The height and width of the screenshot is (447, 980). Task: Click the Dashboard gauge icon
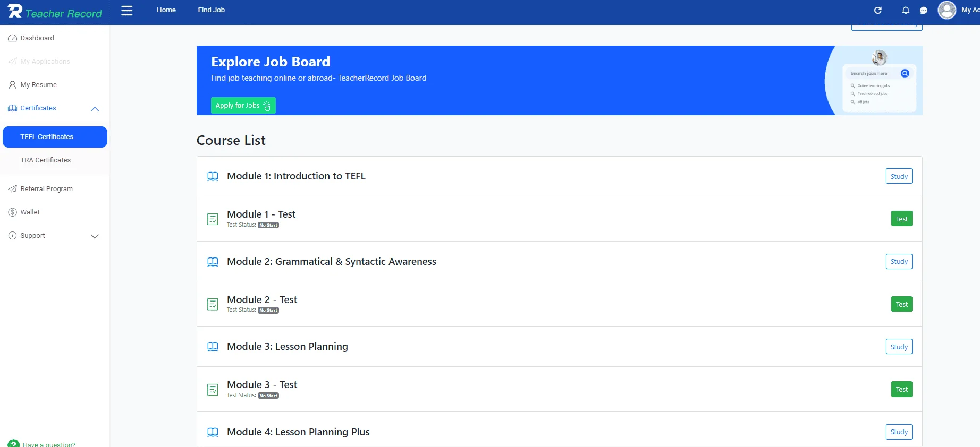(12, 38)
